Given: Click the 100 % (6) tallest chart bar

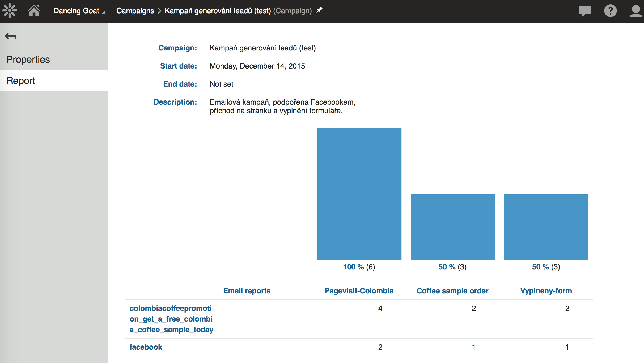Looking at the screenshot, I should 359,194.
